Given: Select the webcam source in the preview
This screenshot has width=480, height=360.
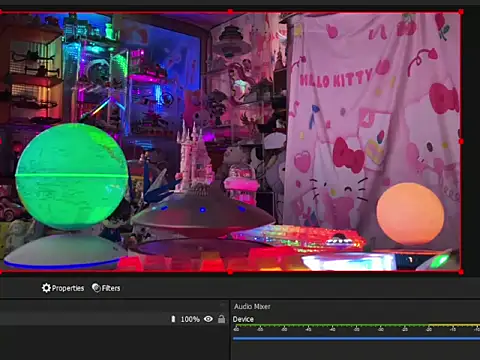Looking at the screenshot, I should [230, 142].
